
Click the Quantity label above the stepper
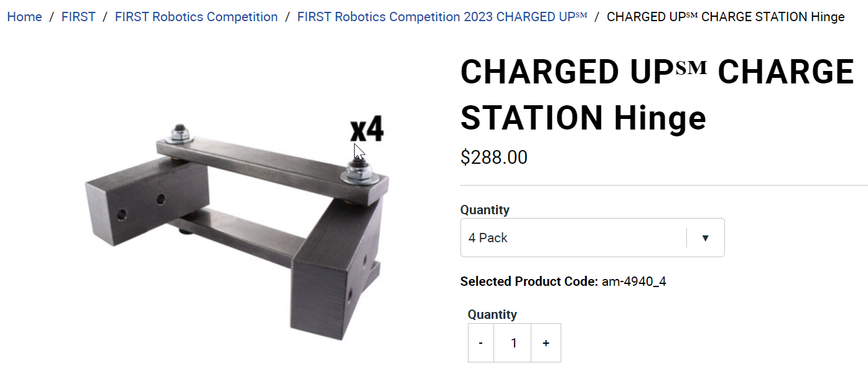(x=492, y=314)
